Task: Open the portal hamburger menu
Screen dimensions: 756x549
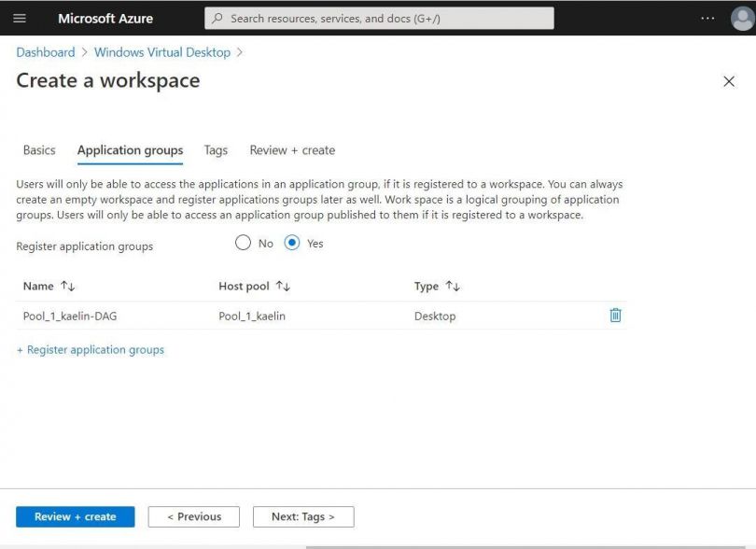Action: click(x=20, y=19)
